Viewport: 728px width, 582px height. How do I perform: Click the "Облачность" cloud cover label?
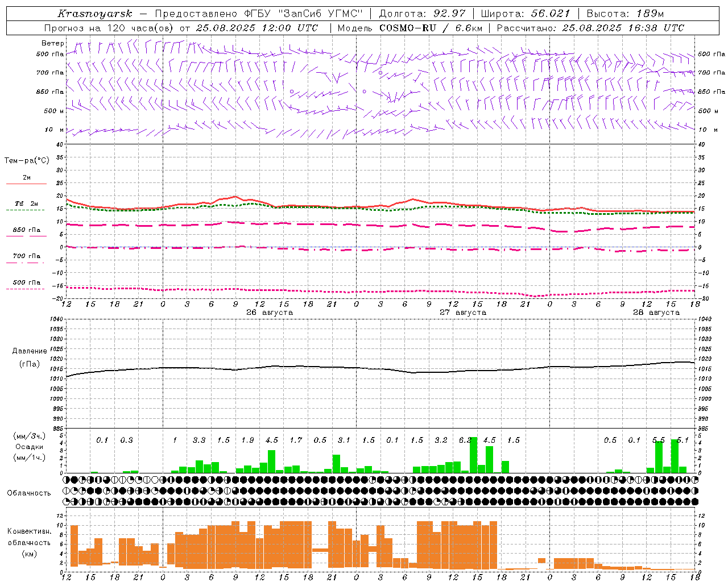pos(29,493)
